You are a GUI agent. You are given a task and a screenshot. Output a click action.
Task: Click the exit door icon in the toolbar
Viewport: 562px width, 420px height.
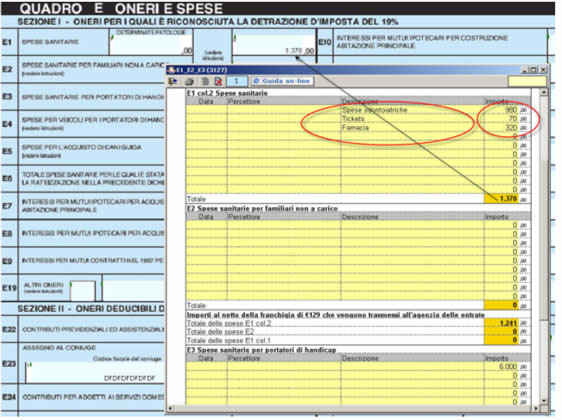tap(173, 81)
